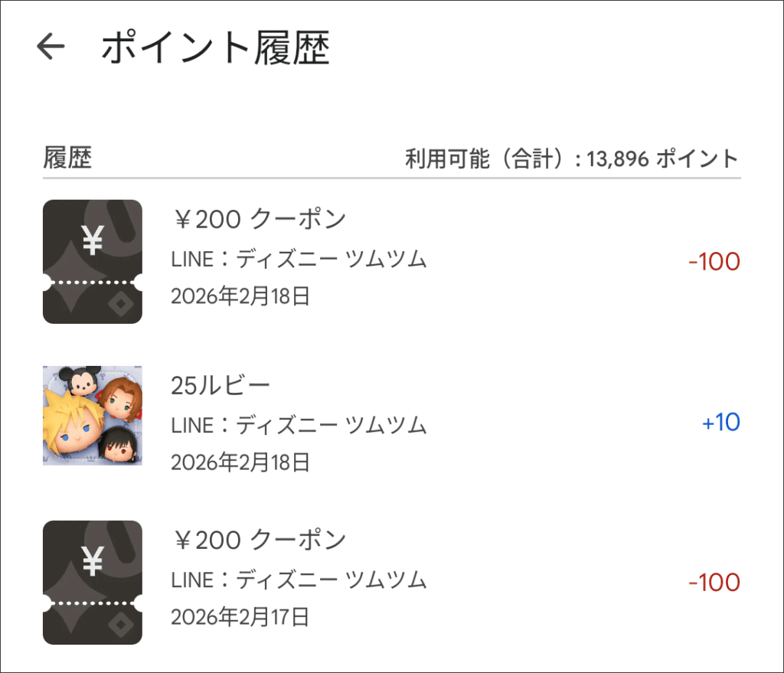Click the app name under the February 17 coupon
Viewport: 784px width, 673px height.
[299, 580]
